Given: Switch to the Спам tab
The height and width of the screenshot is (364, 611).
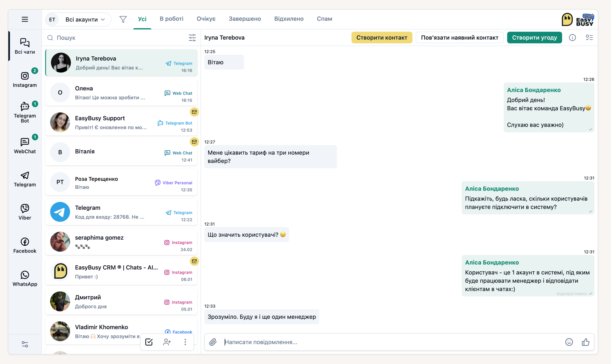Looking at the screenshot, I should 324,19.
